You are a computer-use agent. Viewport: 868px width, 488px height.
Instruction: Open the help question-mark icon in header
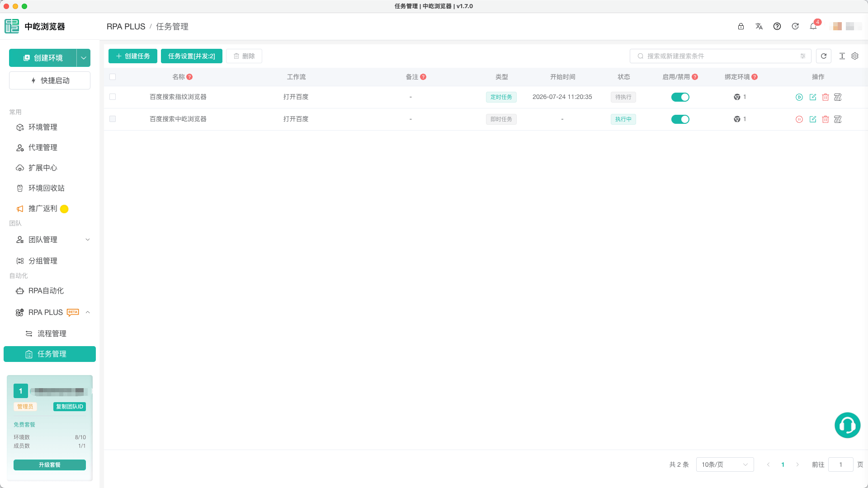click(777, 26)
